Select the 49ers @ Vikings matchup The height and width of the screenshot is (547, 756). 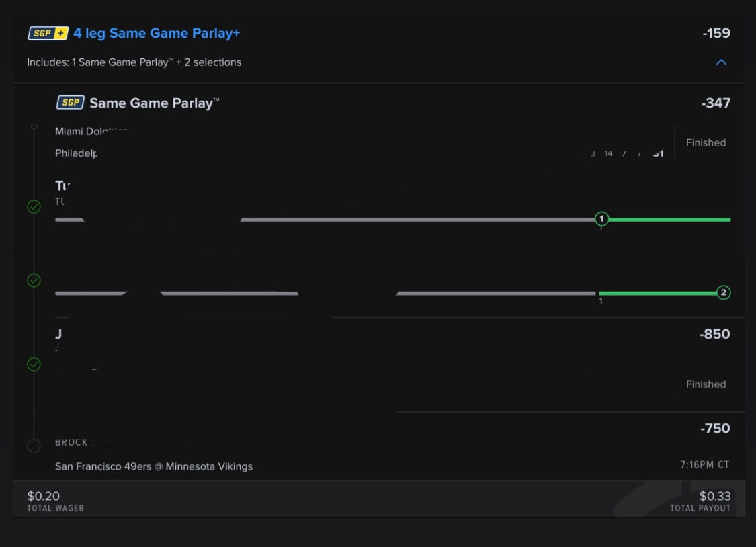tap(154, 466)
